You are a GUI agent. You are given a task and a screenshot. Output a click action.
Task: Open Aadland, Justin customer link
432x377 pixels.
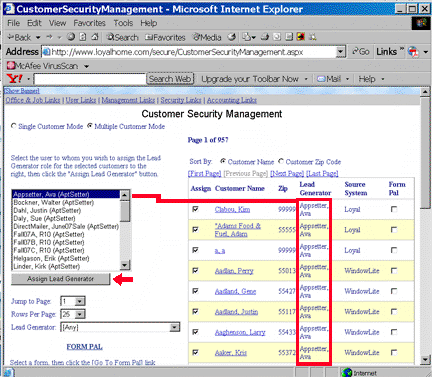pyautogui.click(x=236, y=312)
